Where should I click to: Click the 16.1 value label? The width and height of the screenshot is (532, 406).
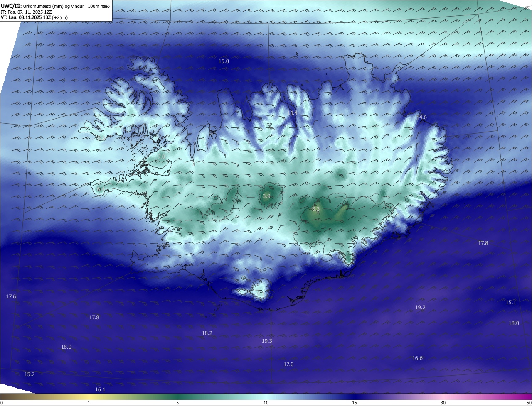tap(100, 389)
